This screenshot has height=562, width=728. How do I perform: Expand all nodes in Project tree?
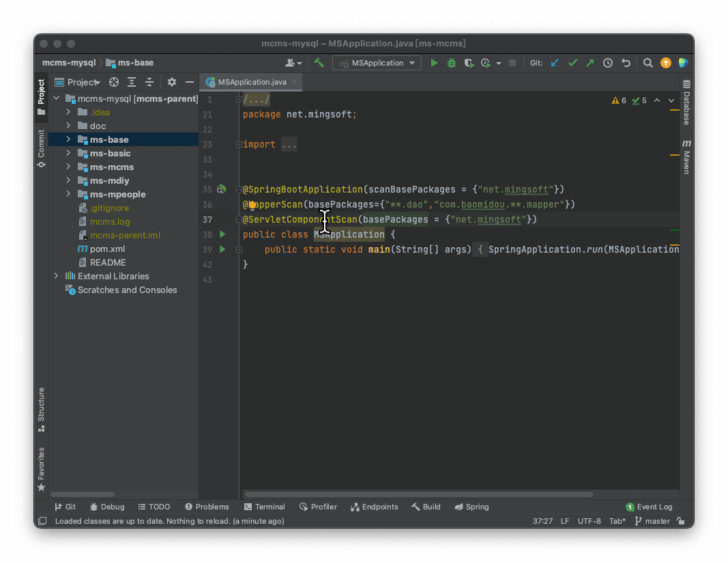[x=132, y=82]
